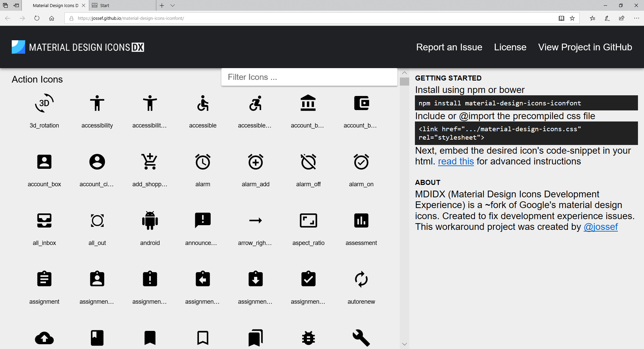
Task: Click the 3d_rotation icon
Action: (44, 103)
